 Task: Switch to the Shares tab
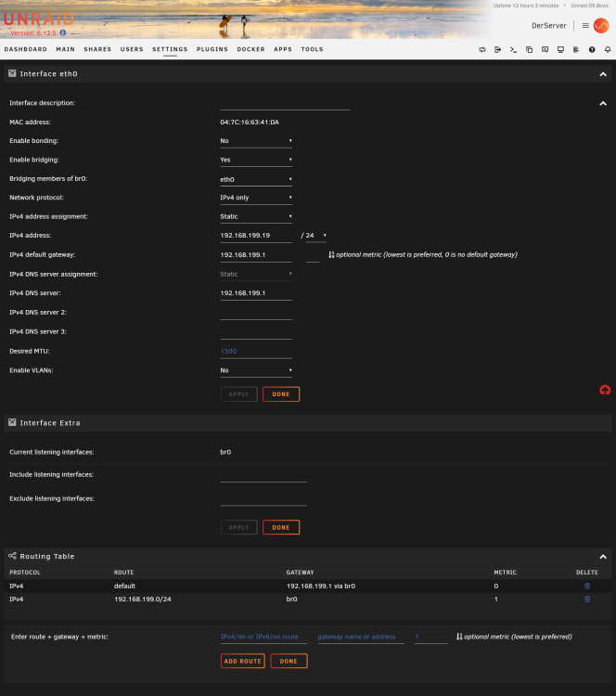point(97,49)
